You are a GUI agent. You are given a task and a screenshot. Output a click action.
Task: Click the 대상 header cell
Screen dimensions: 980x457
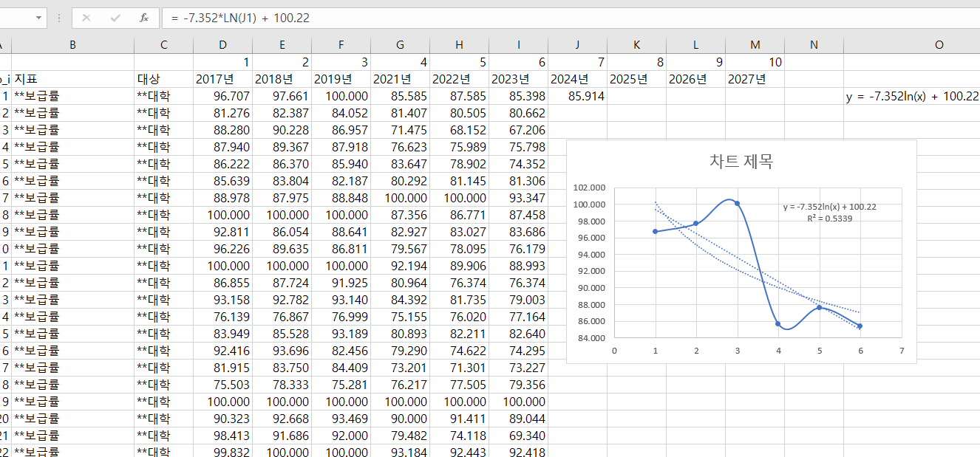coord(163,79)
